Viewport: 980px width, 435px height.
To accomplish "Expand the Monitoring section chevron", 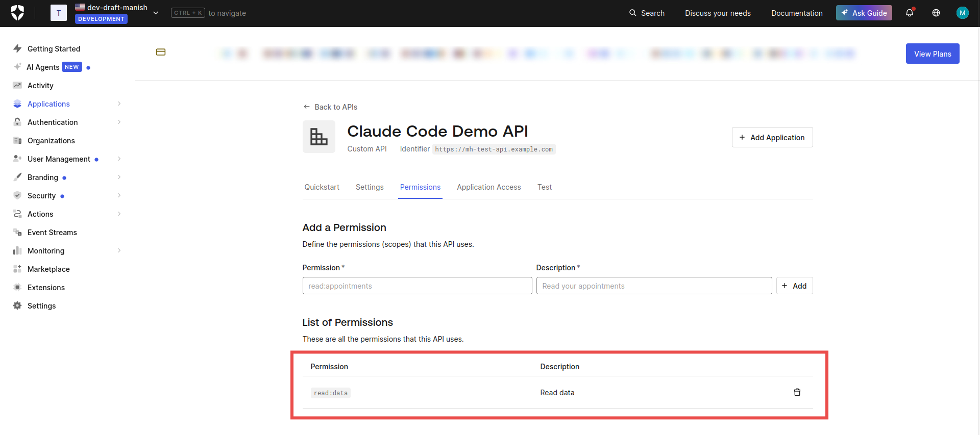I will (x=119, y=250).
